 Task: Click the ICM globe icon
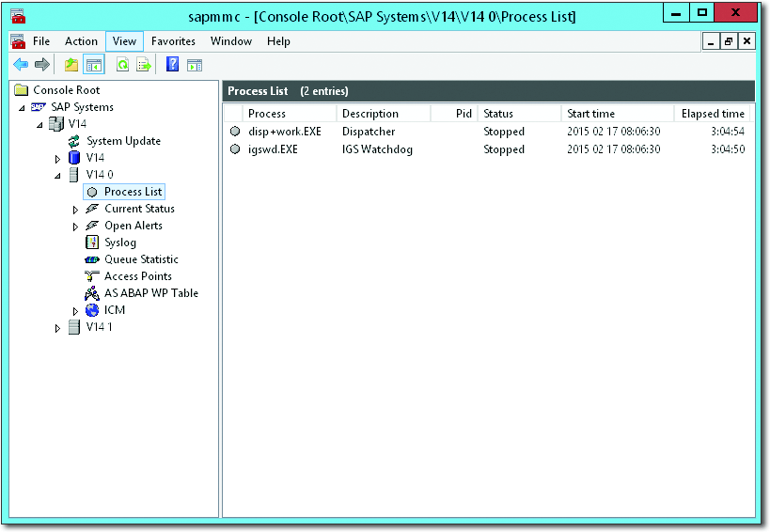pos(92,310)
